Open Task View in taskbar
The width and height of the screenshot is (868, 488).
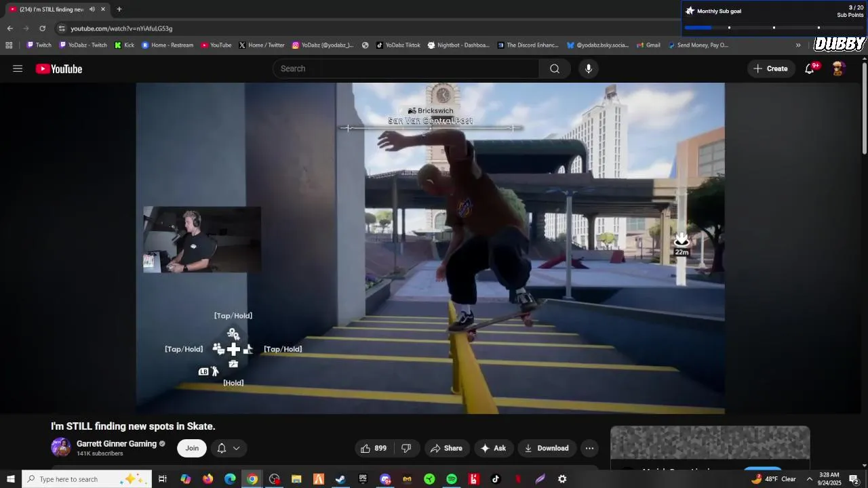[163, 479]
